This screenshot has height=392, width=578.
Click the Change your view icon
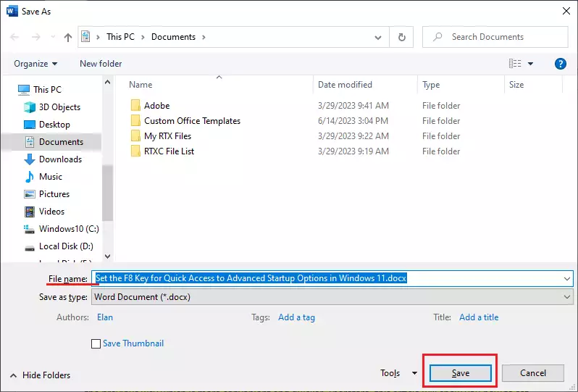515,64
